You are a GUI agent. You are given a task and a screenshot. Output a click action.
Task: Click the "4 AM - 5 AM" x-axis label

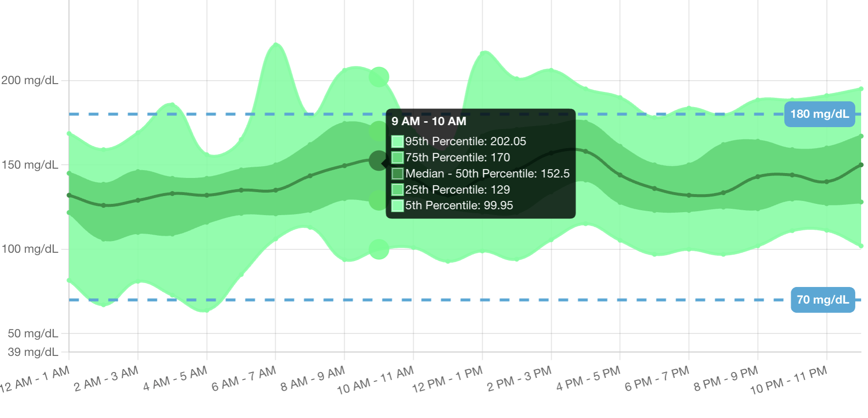[175, 379]
